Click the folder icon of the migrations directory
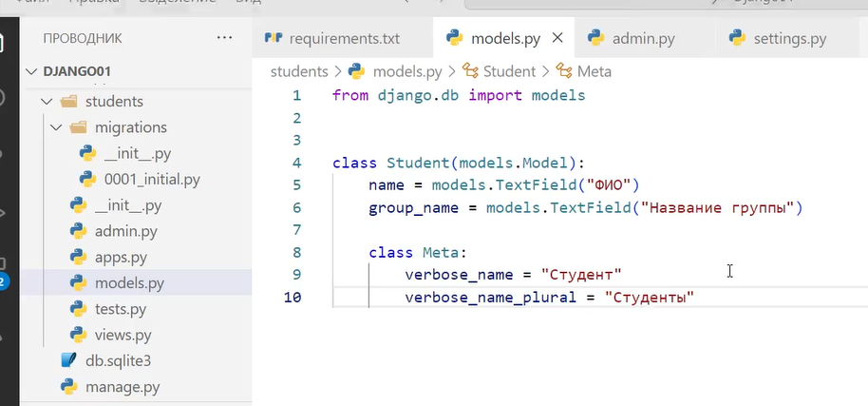Image resolution: width=868 pixels, height=406 pixels. [78, 127]
